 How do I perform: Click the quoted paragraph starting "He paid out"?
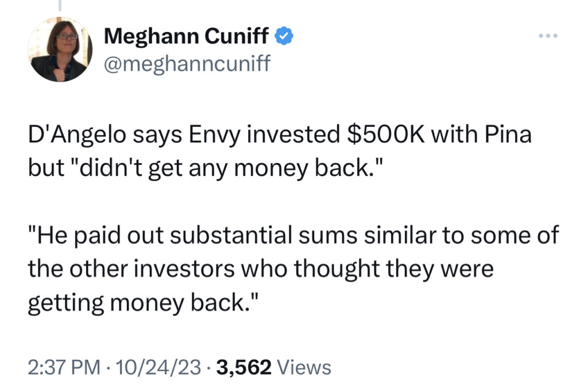pos(293,269)
